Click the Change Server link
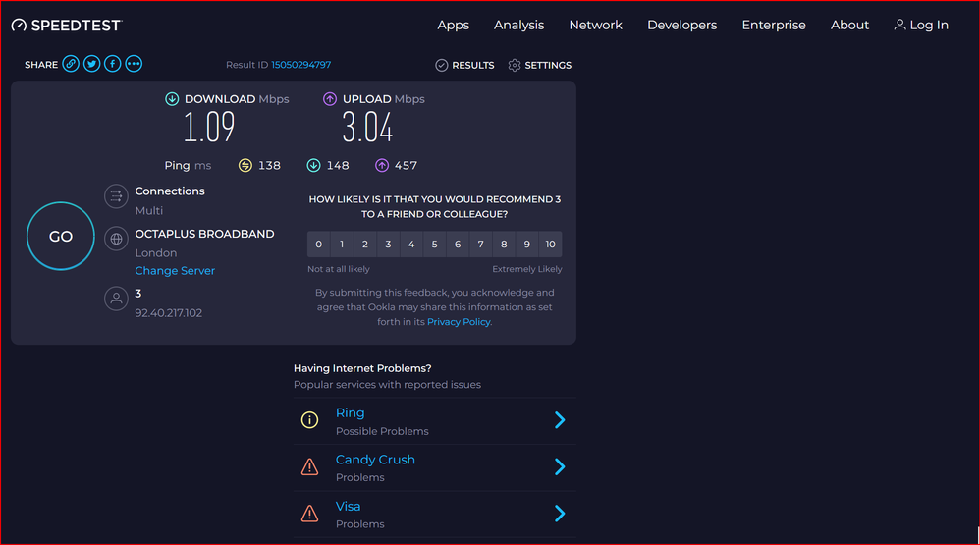980x545 pixels. (175, 271)
